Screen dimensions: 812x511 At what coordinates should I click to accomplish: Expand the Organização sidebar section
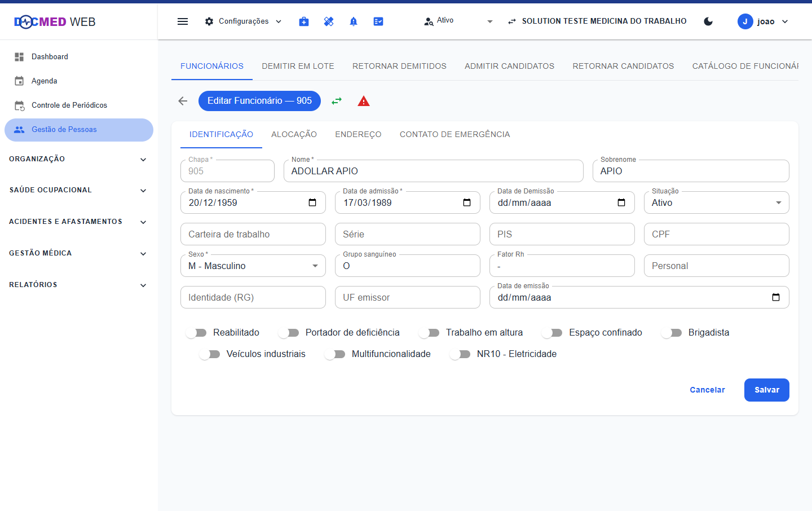point(78,159)
